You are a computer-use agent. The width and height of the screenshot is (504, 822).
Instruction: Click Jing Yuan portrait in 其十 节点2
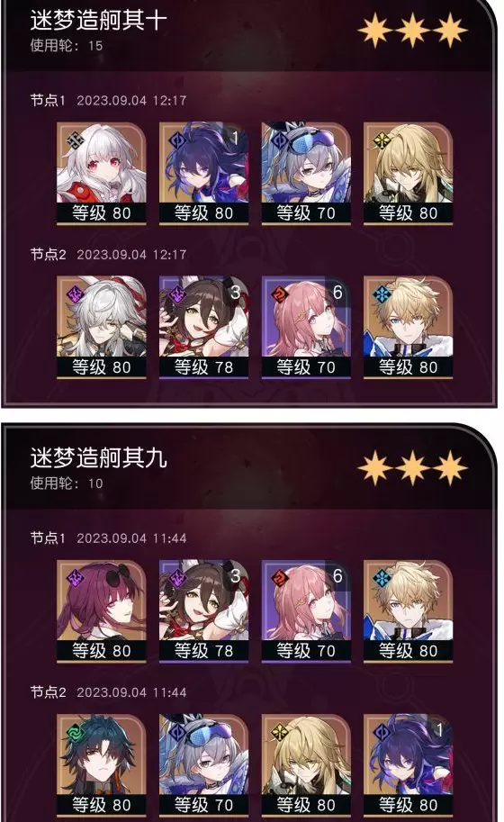101,328
